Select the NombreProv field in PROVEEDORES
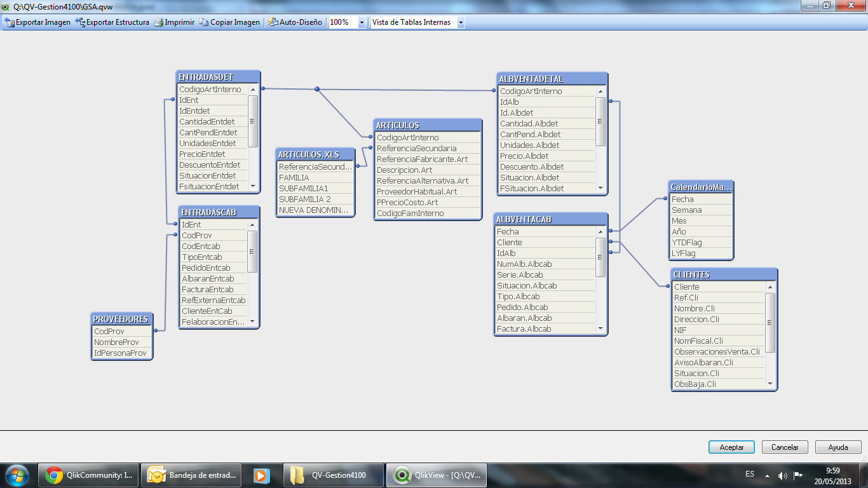868x488 pixels. pyautogui.click(x=122, y=342)
